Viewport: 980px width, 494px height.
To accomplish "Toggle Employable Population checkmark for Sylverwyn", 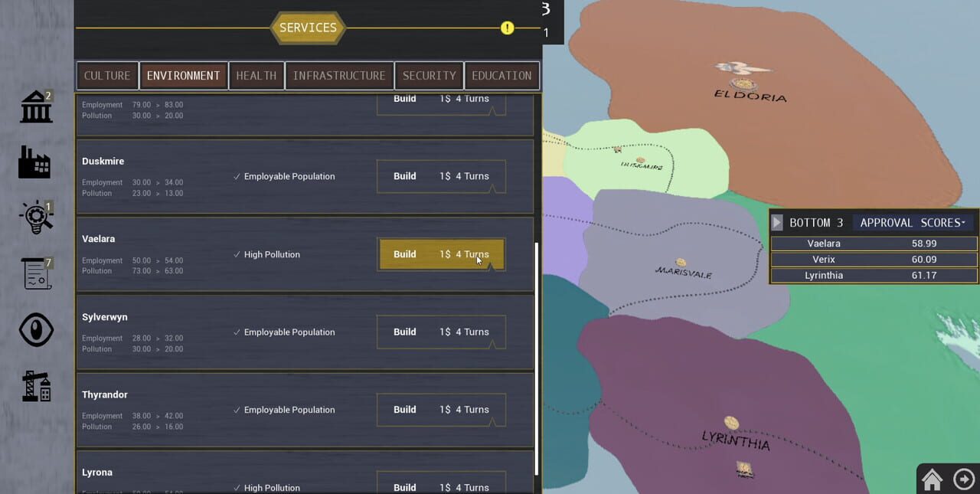I will [237, 332].
